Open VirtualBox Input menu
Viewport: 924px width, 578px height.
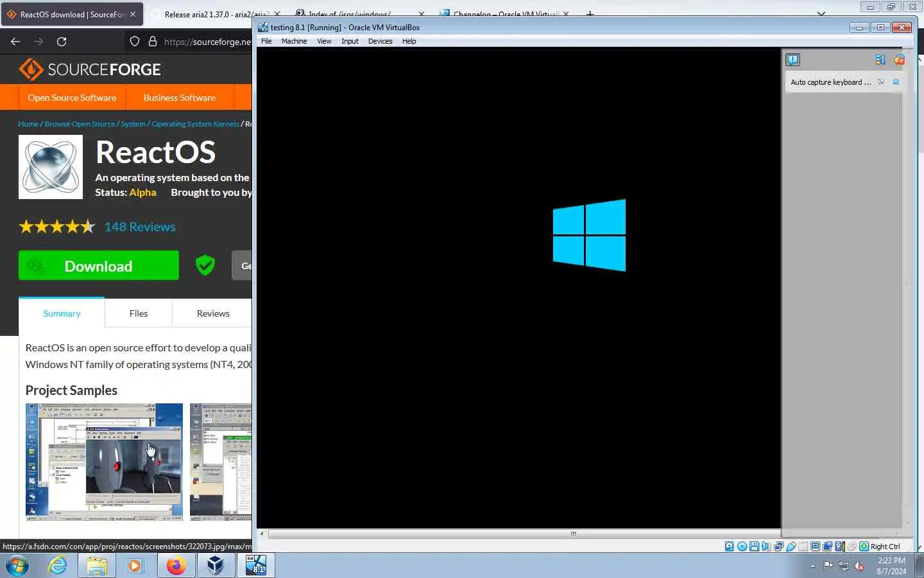click(x=350, y=41)
